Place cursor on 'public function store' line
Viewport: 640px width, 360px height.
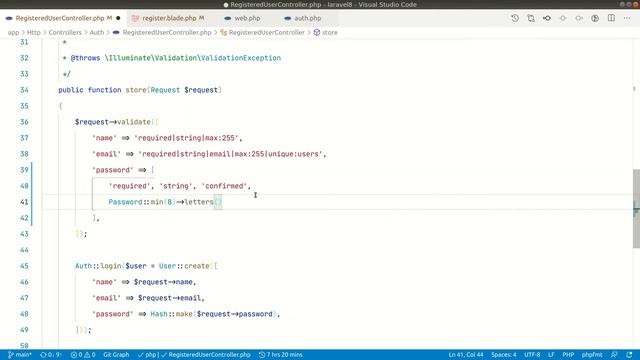[x=140, y=90]
